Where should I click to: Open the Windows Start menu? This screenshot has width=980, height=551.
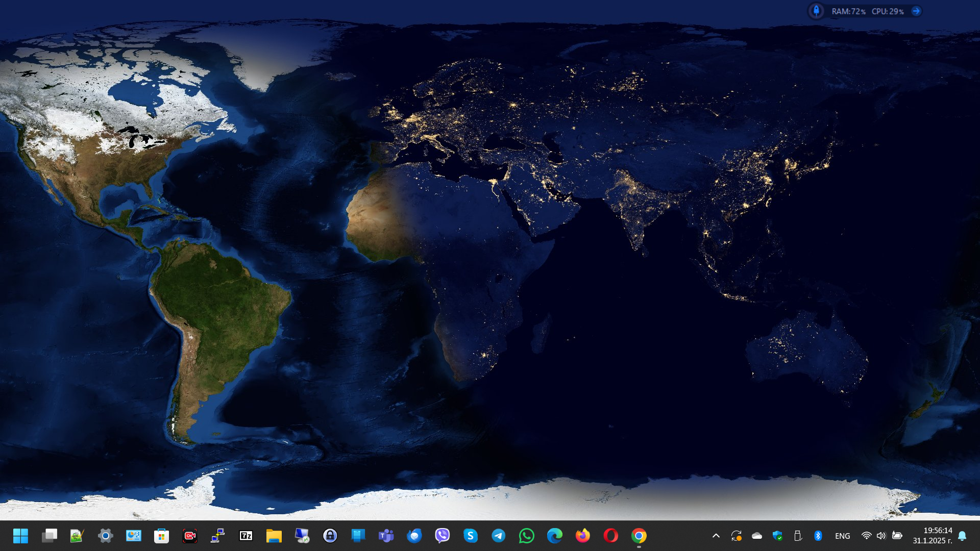[20, 536]
